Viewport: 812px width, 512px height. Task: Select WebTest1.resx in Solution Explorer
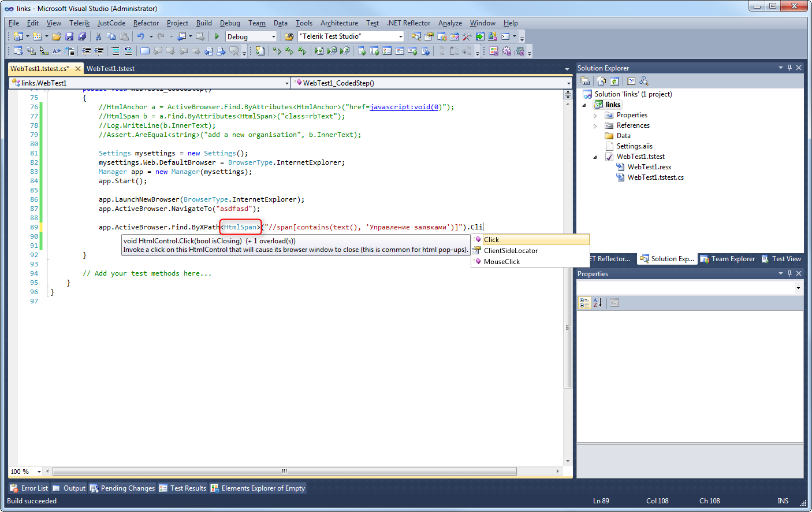(649, 167)
